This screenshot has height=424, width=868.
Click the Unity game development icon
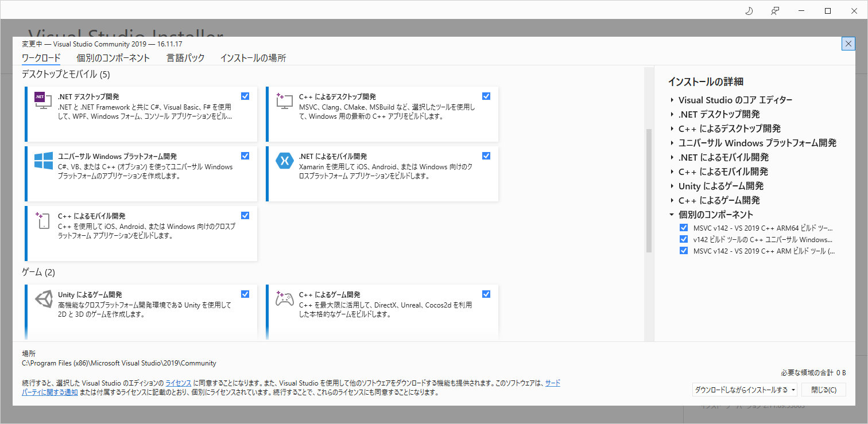(44, 299)
